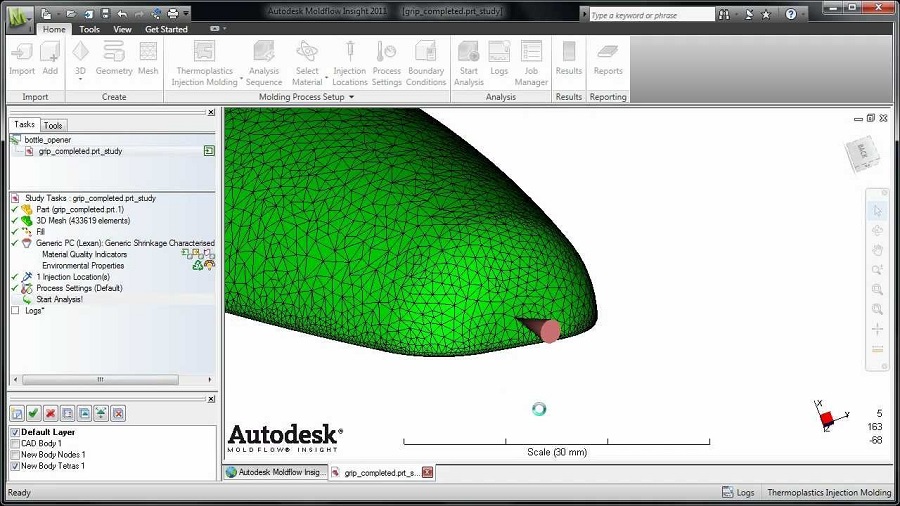Click the Add ribbon icon
The image size is (900, 506).
click(50, 58)
